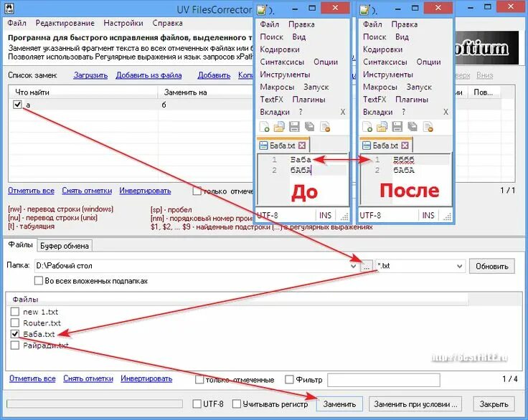The height and width of the screenshot is (420, 528).
Task: Enable 'Во всех вложенных подпапках' checkbox
Action: pos(39,280)
